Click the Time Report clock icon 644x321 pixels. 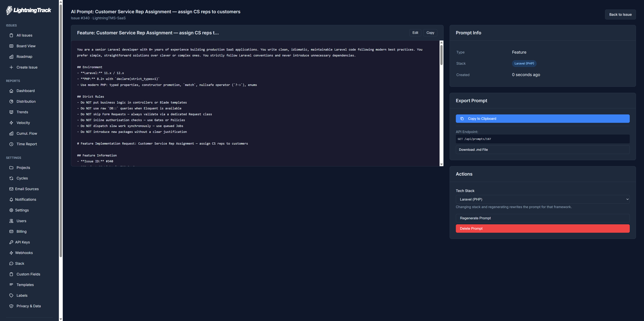coord(11,144)
